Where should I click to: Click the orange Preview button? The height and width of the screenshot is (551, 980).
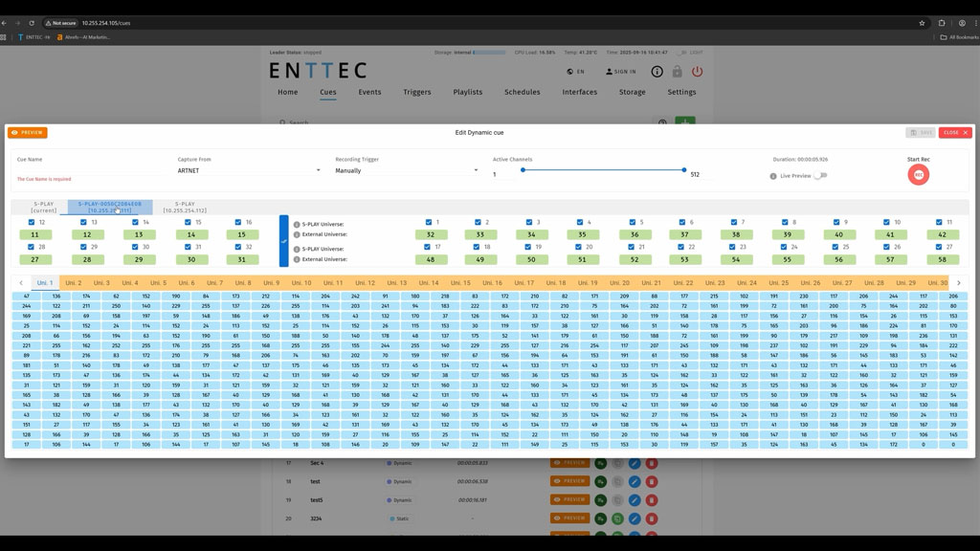pos(28,133)
